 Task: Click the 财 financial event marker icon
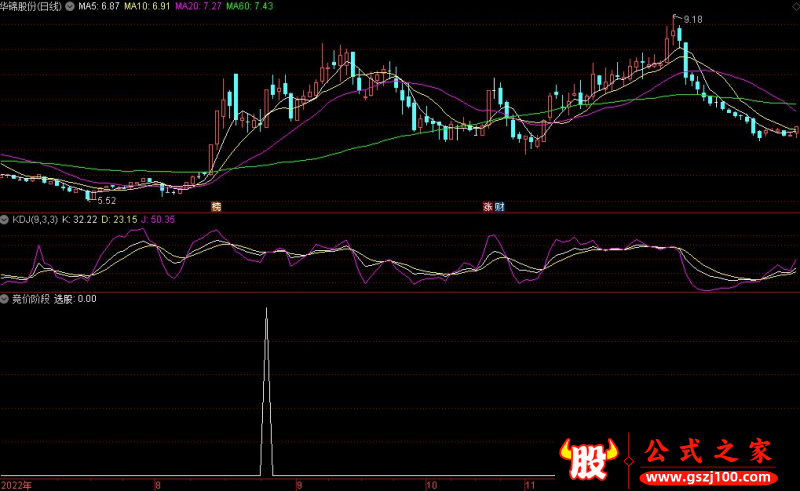coord(500,207)
